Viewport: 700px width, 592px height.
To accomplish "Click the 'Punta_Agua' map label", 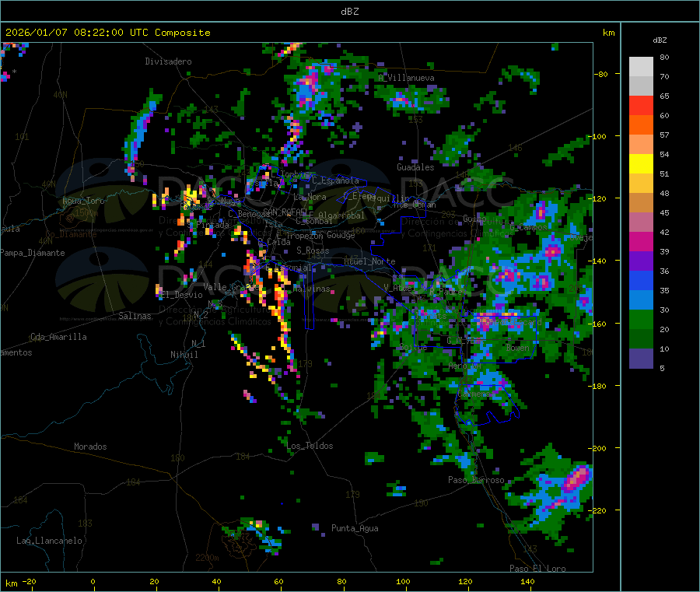I will [355, 529].
